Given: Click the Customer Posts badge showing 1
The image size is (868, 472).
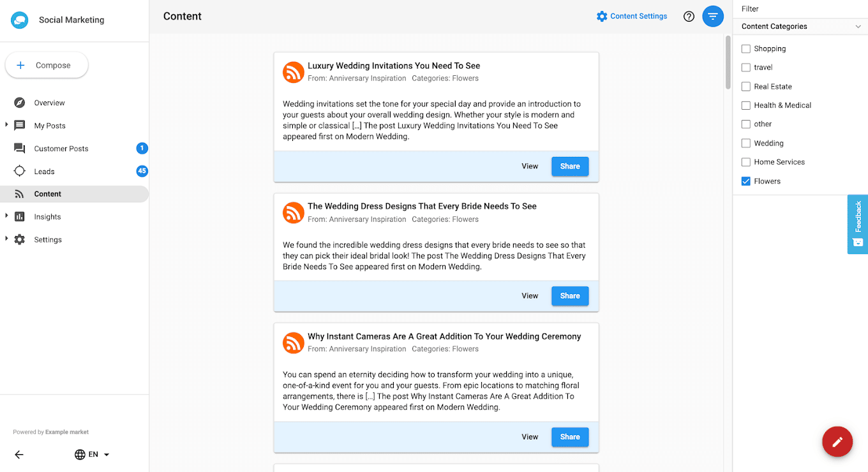Looking at the screenshot, I should point(142,148).
